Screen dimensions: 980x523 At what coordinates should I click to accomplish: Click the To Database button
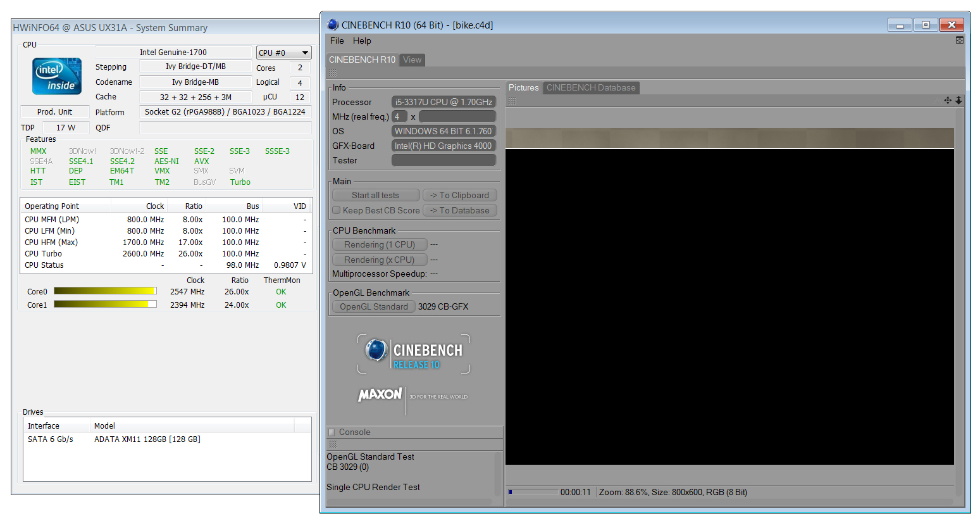460,210
